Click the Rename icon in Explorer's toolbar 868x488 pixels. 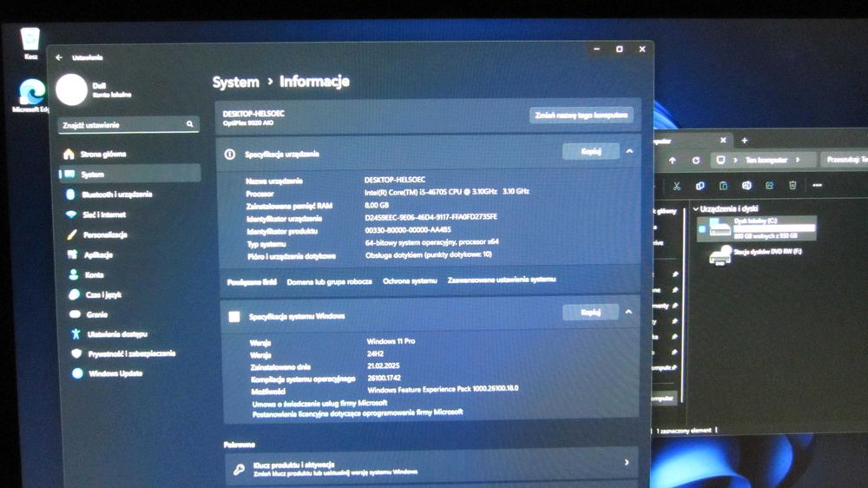[x=746, y=185]
